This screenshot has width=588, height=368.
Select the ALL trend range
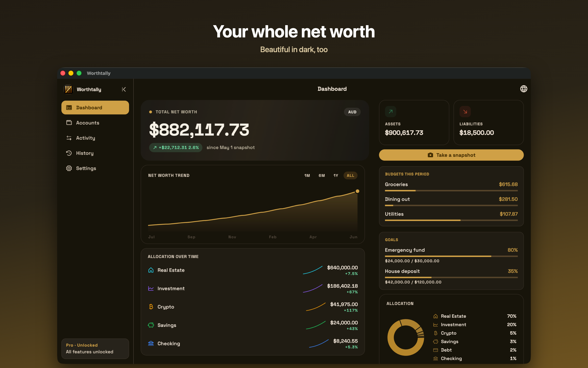[350, 175]
